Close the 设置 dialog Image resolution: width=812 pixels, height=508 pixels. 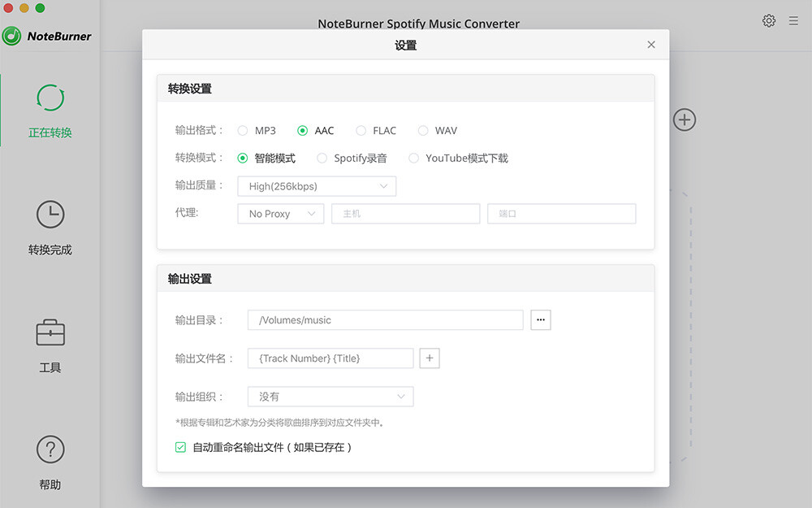(651, 45)
